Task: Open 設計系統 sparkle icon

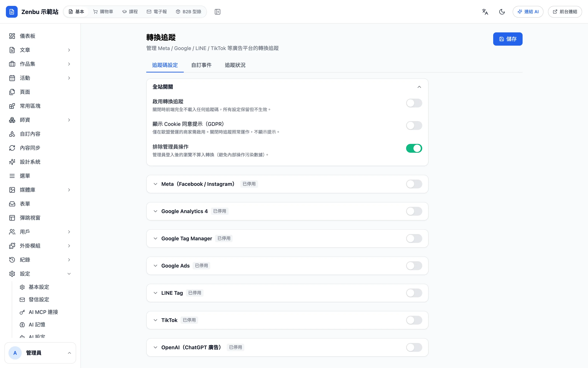Action: (x=12, y=162)
